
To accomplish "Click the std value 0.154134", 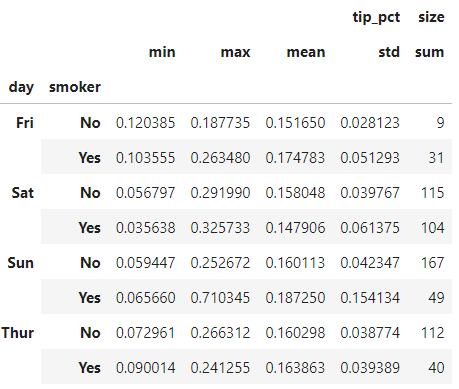I will pyautogui.click(x=370, y=298).
